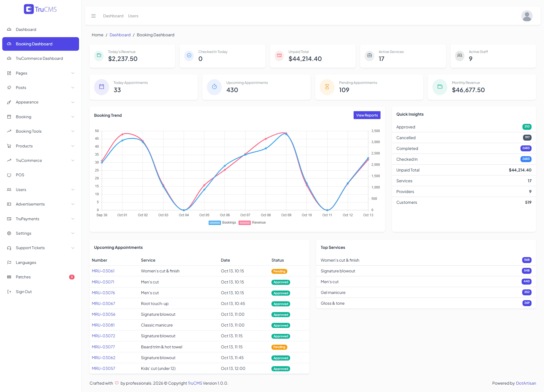Expand the TruCommerce sidebar chevron

[x=73, y=160]
